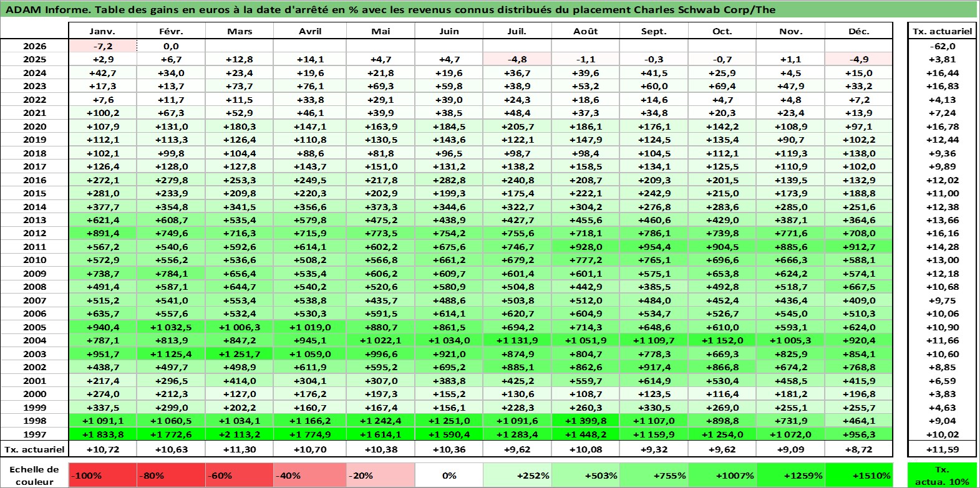The width and height of the screenshot is (980, 488).
Task: Click the +1 448,2 cell in 1997
Action: 586,434
